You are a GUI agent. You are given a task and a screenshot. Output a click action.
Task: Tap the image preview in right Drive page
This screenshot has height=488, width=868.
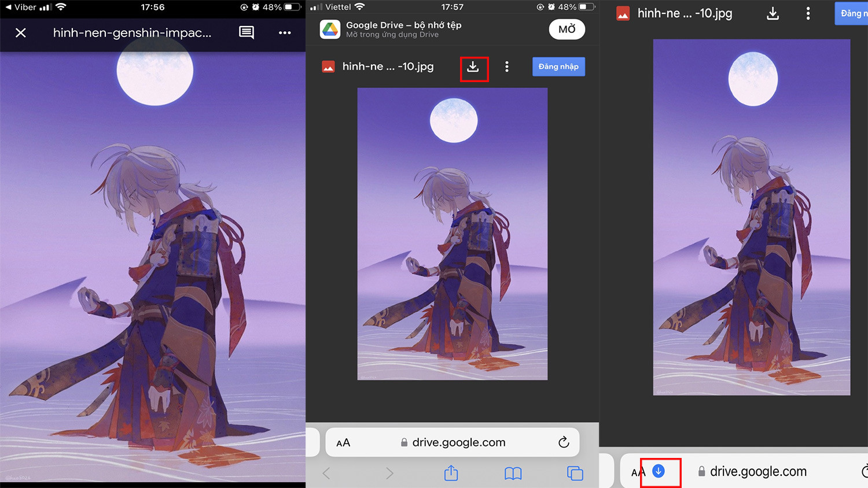click(752, 217)
